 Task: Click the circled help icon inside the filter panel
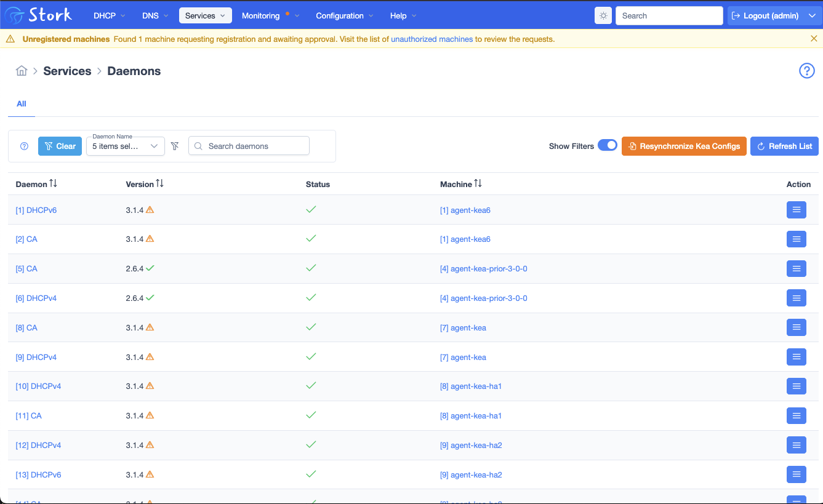(24, 146)
